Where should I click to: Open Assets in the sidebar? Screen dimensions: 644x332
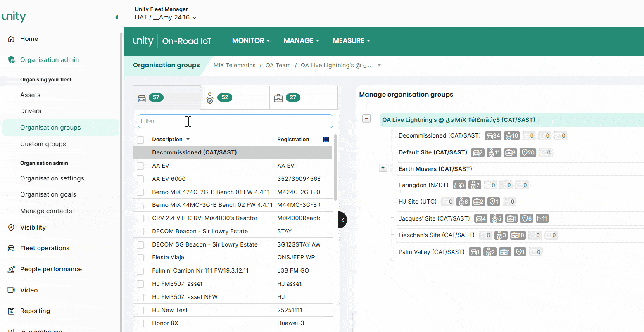point(31,95)
